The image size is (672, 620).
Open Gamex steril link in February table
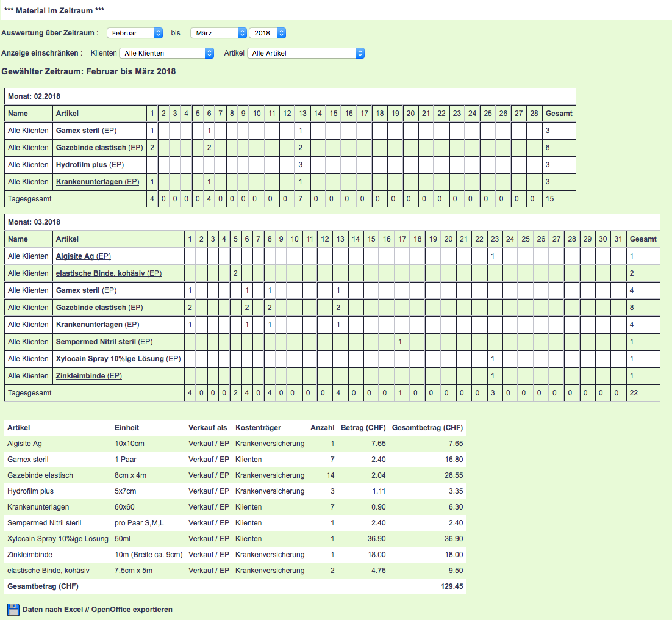[77, 131]
